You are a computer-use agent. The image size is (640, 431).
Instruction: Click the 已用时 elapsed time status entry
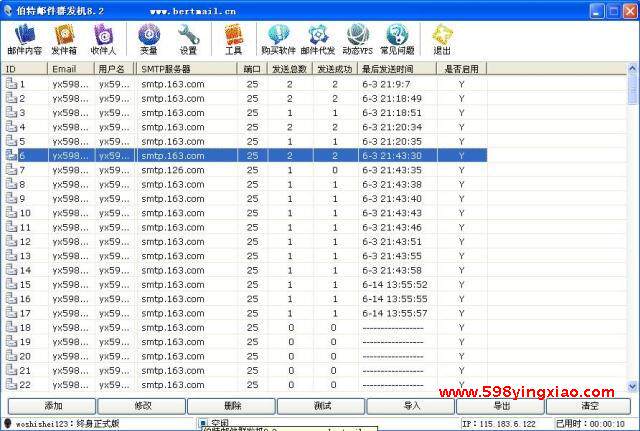[x=590, y=424]
